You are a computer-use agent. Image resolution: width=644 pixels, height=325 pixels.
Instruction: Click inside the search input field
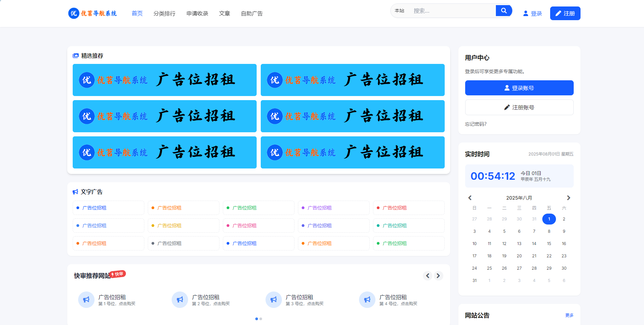(x=452, y=11)
